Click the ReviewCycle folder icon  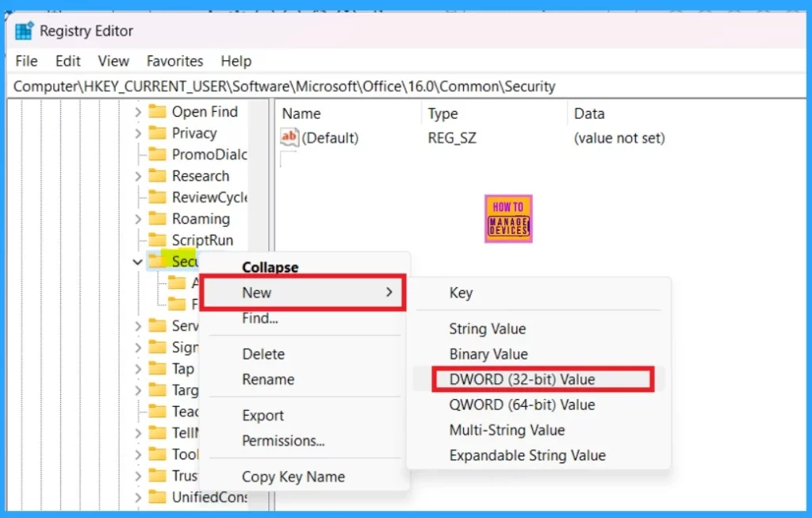157,198
